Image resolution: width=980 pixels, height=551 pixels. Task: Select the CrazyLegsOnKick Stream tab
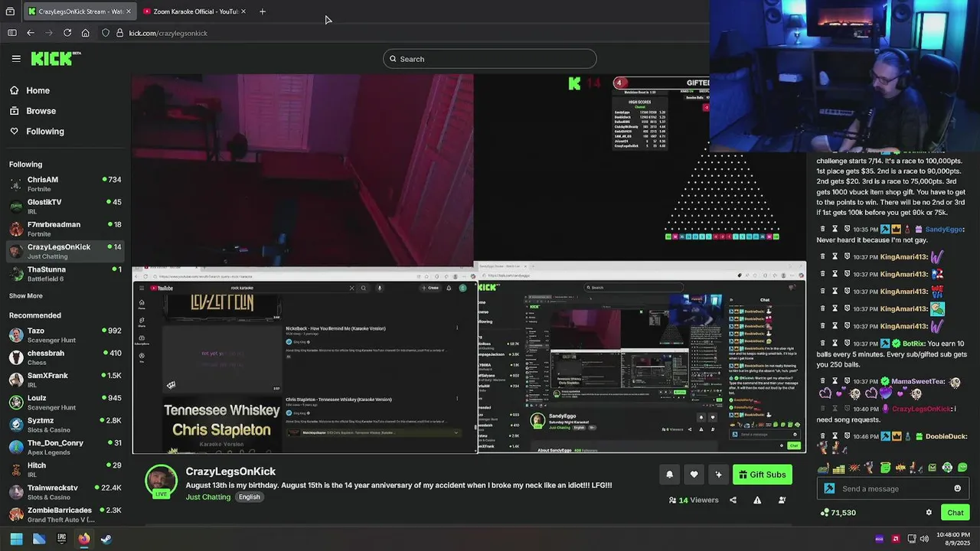pyautogui.click(x=79, y=11)
